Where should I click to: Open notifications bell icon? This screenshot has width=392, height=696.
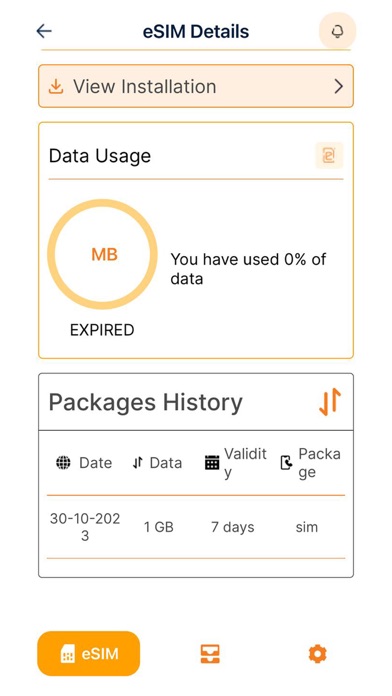tap(337, 31)
